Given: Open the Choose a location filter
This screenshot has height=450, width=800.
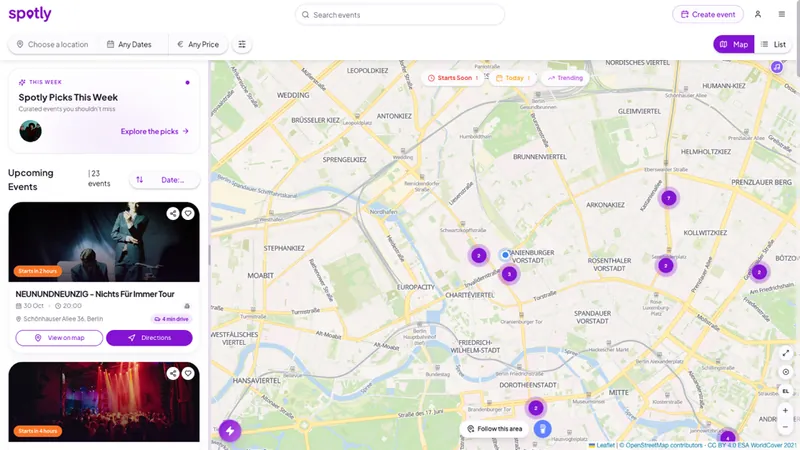Looking at the screenshot, I should pyautogui.click(x=53, y=44).
